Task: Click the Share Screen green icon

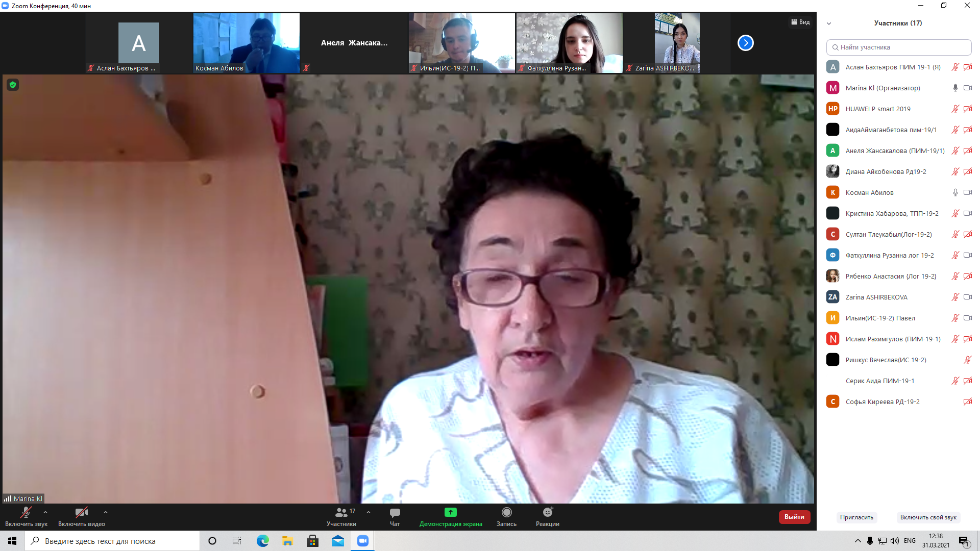Action: pyautogui.click(x=450, y=513)
